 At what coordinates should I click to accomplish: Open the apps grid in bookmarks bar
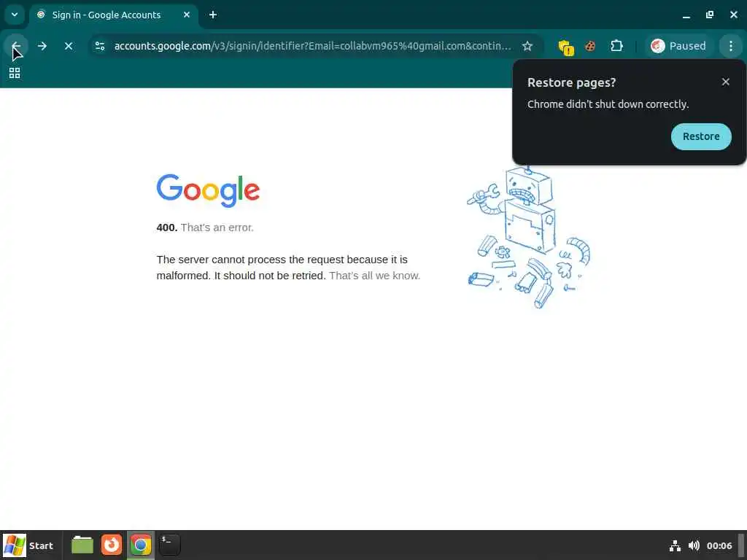click(x=15, y=73)
